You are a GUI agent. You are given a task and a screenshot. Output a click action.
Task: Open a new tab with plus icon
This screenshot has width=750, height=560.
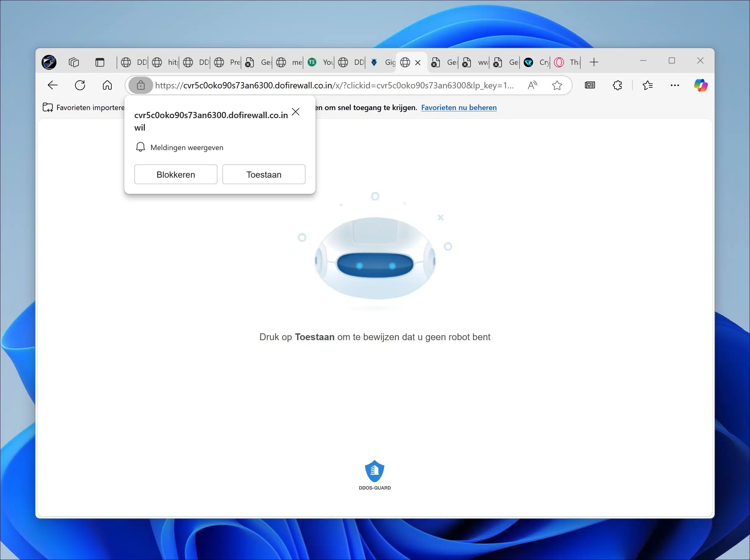click(594, 62)
